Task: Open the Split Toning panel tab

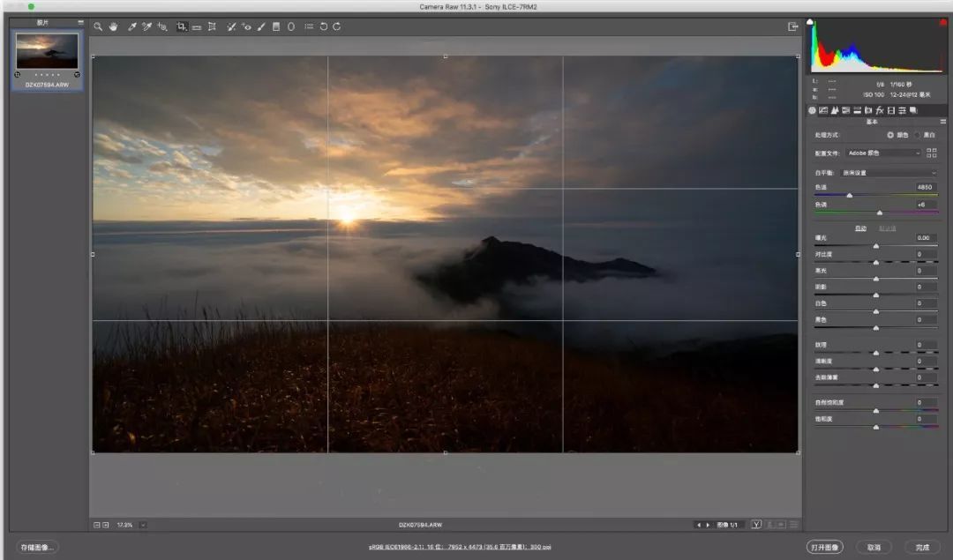Action: click(857, 110)
